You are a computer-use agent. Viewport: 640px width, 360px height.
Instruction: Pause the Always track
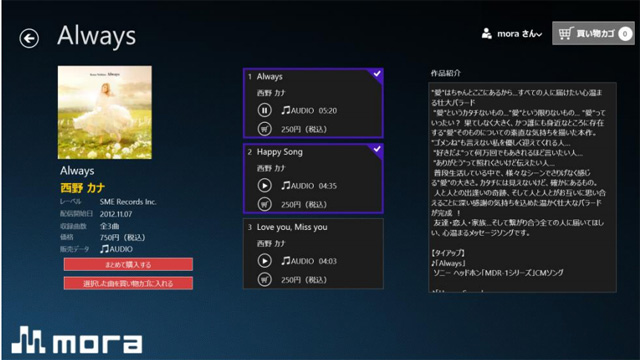click(x=264, y=110)
